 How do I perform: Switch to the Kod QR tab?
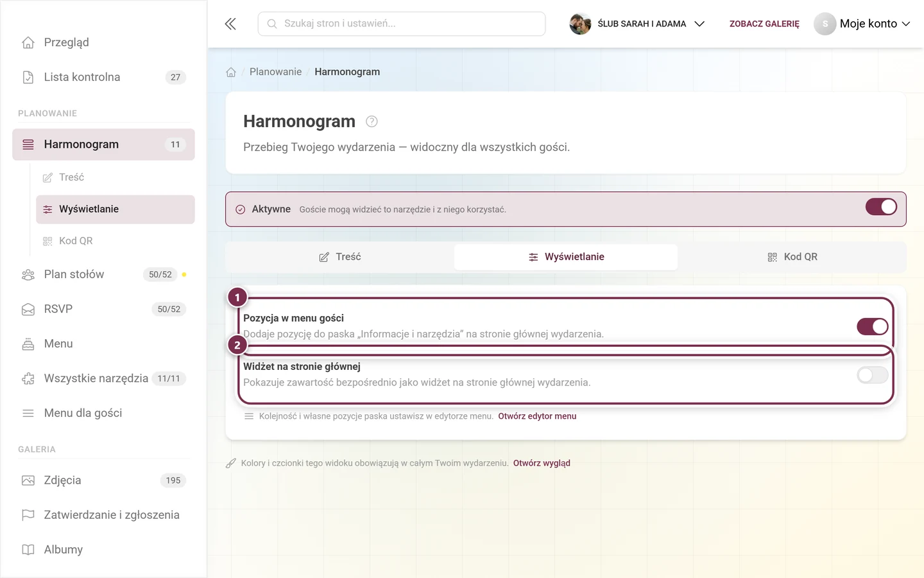[792, 257]
